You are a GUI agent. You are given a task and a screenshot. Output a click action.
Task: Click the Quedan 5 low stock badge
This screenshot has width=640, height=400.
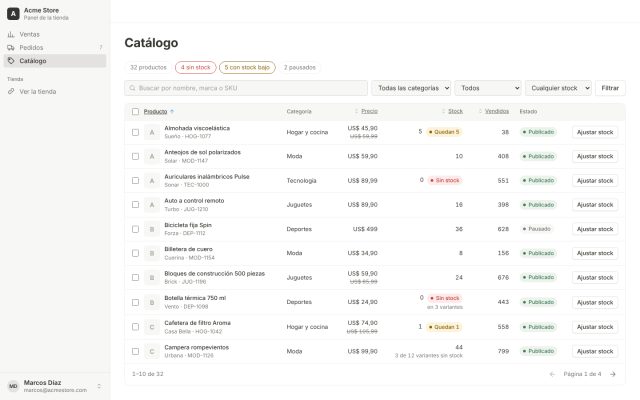[444, 132]
